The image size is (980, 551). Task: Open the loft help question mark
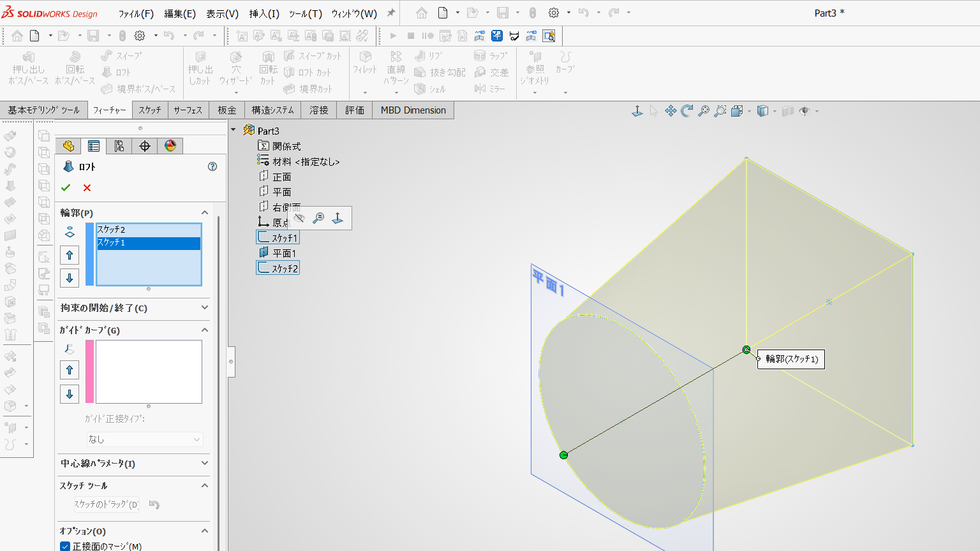pos(212,166)
